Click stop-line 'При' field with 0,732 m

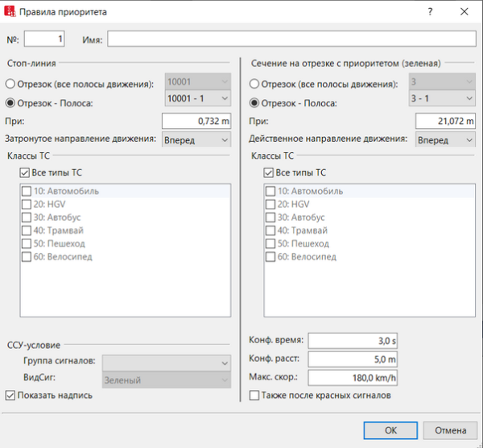point(196,121)
